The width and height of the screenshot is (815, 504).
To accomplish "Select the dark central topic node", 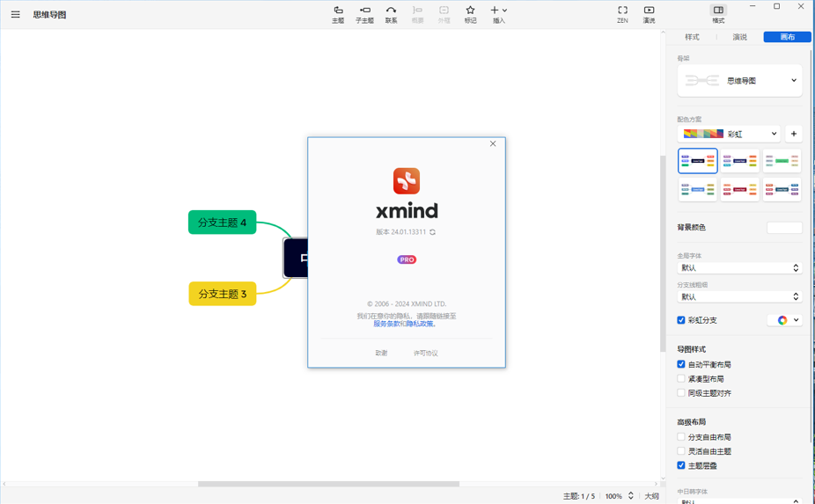I will [x=296, y=258].
